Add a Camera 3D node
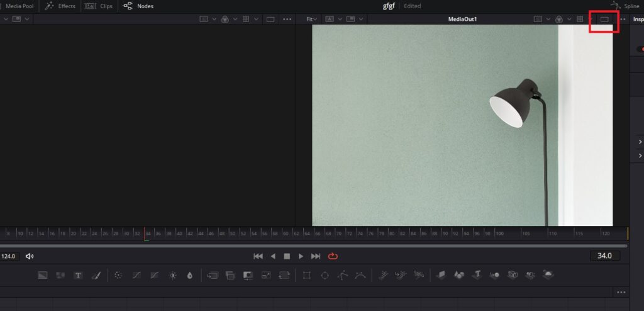Viewport: 644px width, 311px height. coord(513,274)
